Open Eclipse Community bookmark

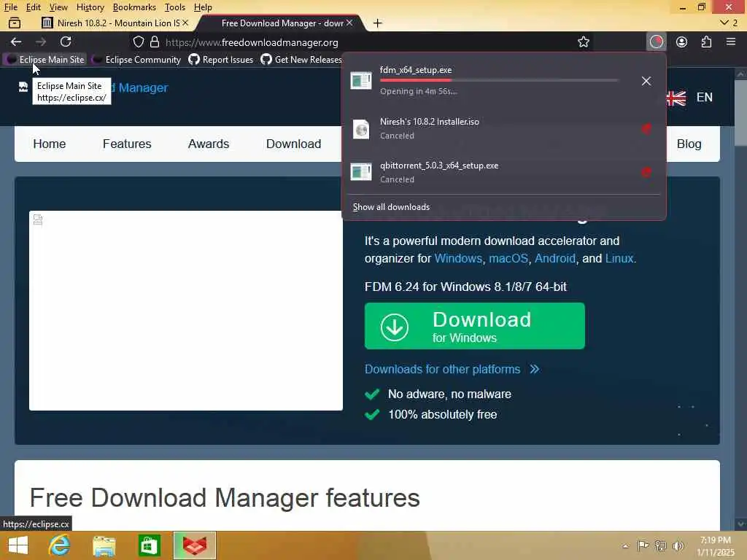(136, 60)
